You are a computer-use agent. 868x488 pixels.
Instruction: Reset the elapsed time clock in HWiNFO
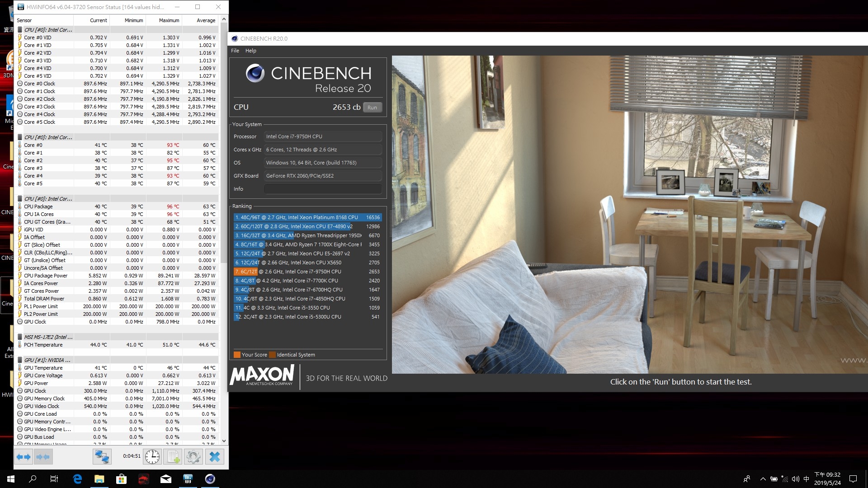click(x=152, y=457)
